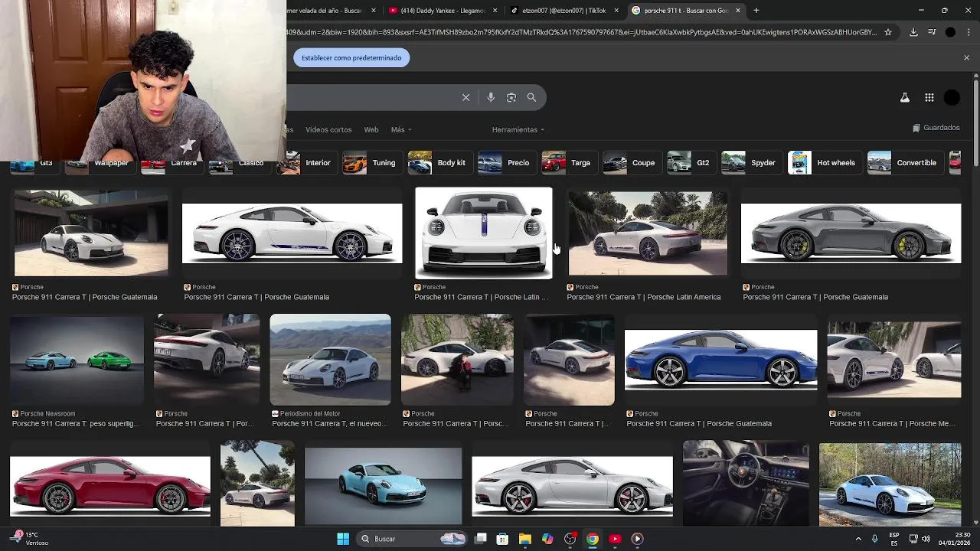Image resolution: width=980 pixels, height=551 pixels.
Task: Open the red Porsche side-profile image
Action: [110, 487]
